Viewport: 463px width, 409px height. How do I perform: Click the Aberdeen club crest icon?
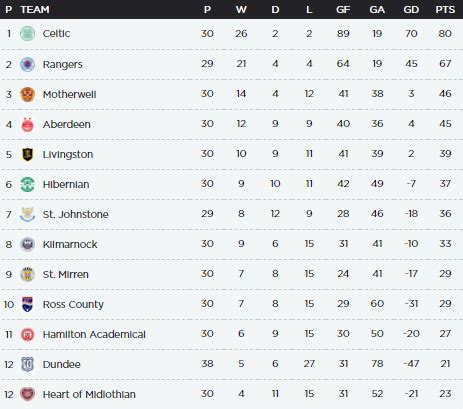[27, 124]
